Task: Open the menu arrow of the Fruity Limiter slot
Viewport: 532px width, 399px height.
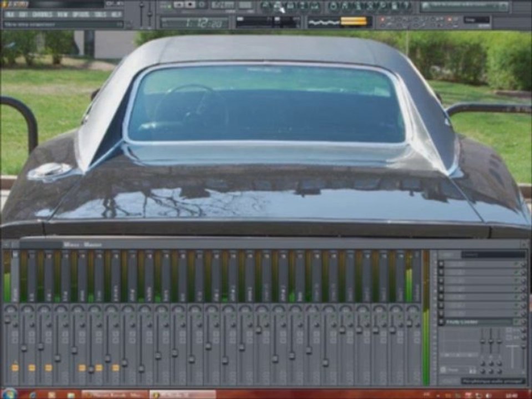Action: 441,321
